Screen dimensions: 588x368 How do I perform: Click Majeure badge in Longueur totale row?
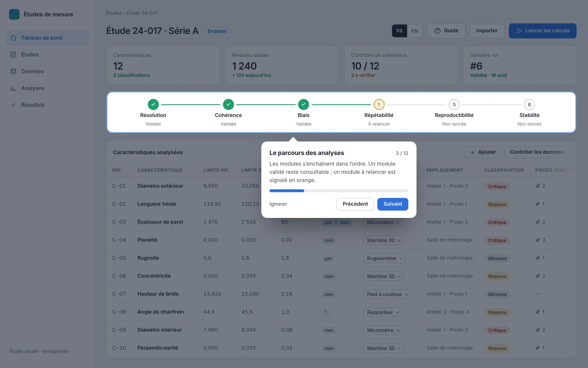(497, 204)
